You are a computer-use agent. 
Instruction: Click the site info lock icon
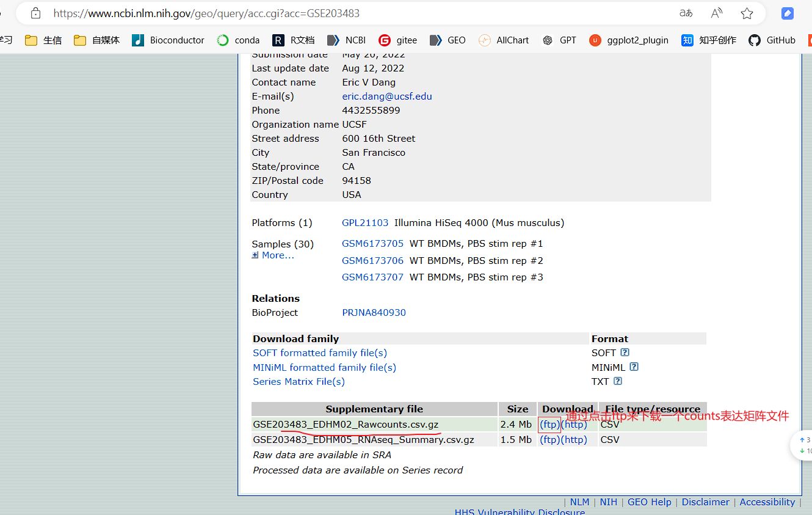point(35,13)
